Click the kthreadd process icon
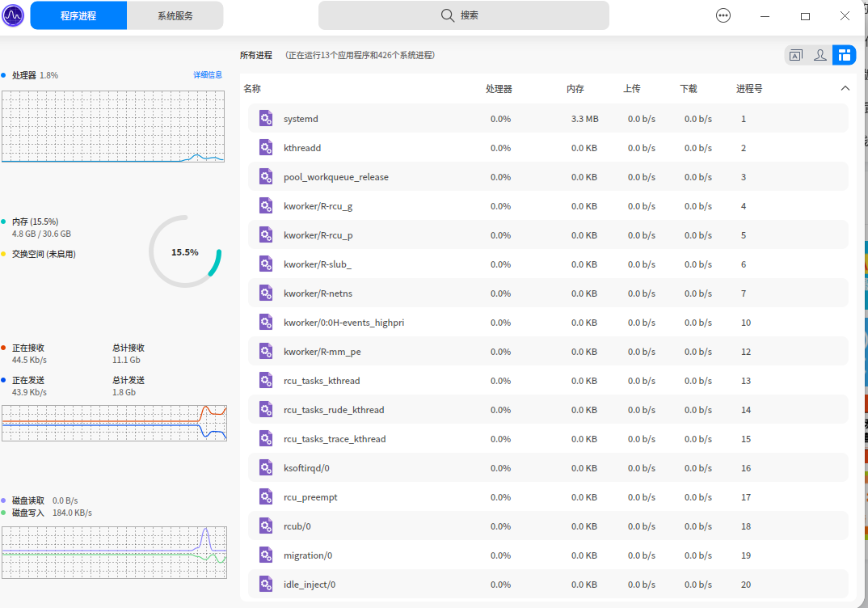The width and height of the screenshot is (868, 608). point(266,147)
